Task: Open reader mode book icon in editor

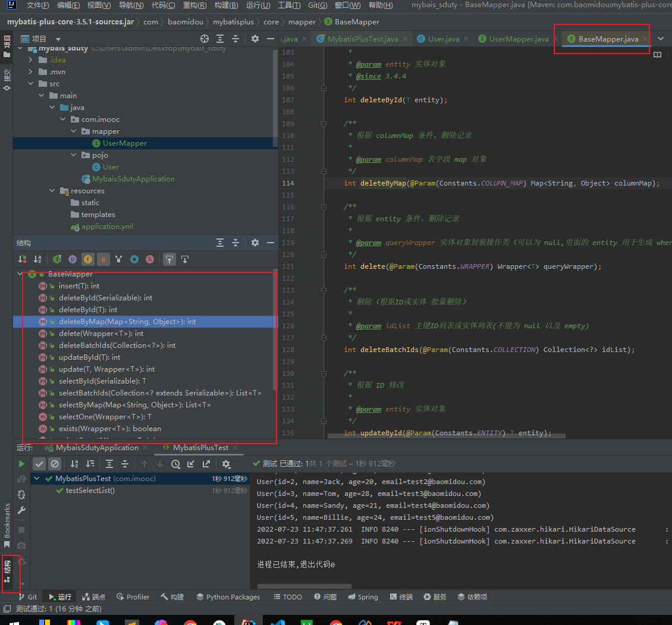Action: (x=657, y=55)
